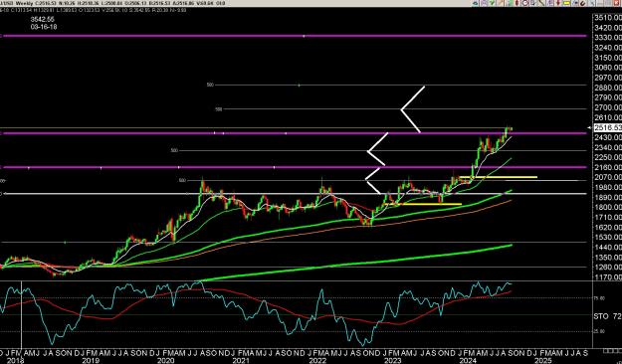
Task: Click the red down-arrow toolbar icon
Action: click(558, 3)
